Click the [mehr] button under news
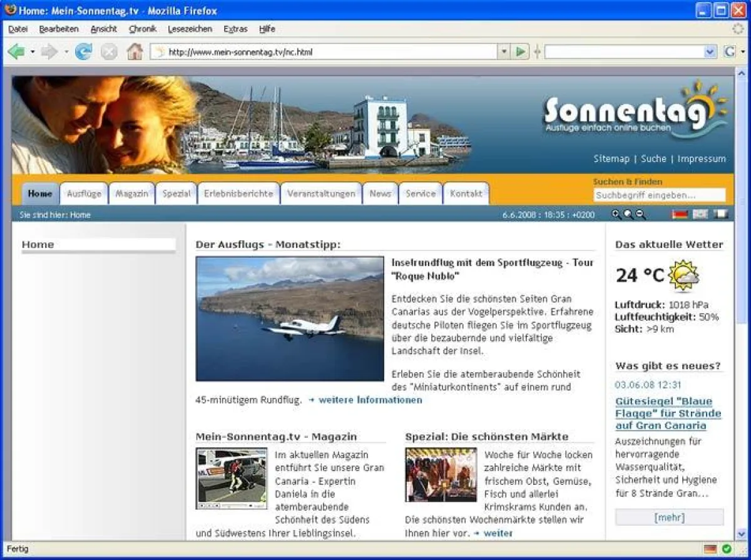Image resolution: width=751 pixels, height=560 pixels. [669, 517]
